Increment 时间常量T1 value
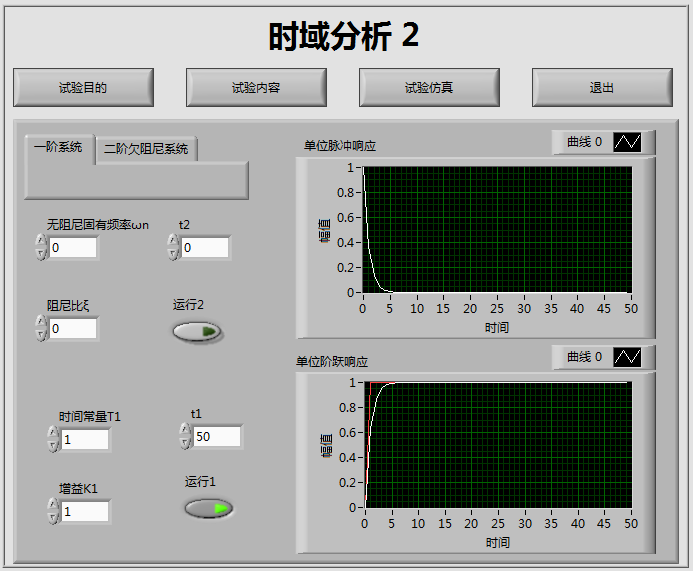This screenshot has height=571, width=693. point(53,433)
